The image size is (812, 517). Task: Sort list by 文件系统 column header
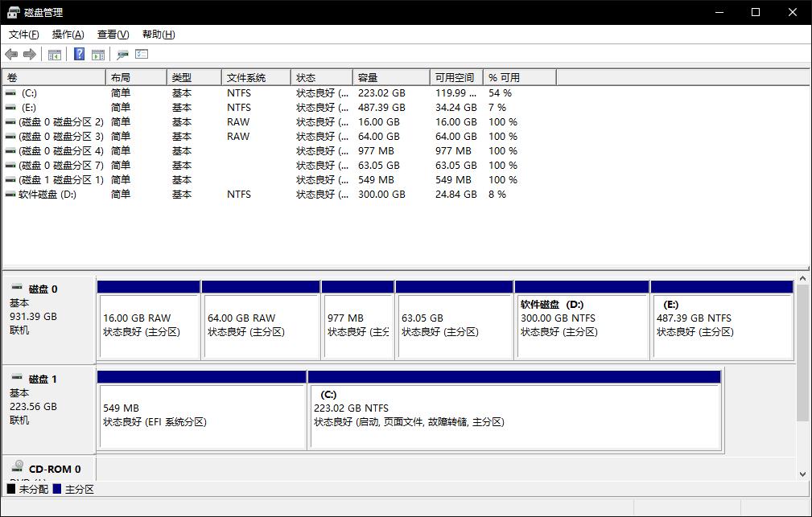(246, 78)
